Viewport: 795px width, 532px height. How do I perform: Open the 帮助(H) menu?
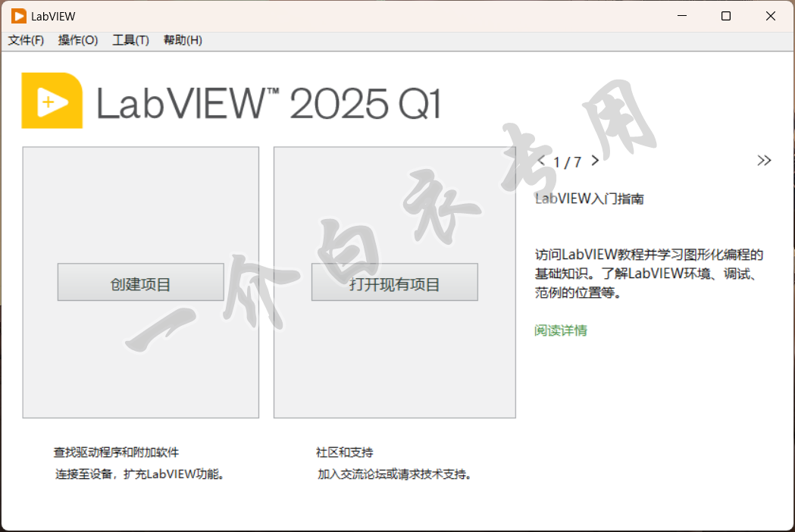(x=183, y=40)
